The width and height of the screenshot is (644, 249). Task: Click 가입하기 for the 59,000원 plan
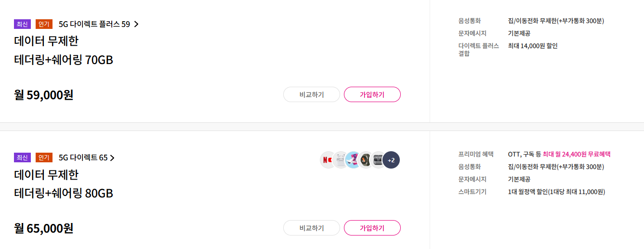pyautogui.click(x=372, y=94)
